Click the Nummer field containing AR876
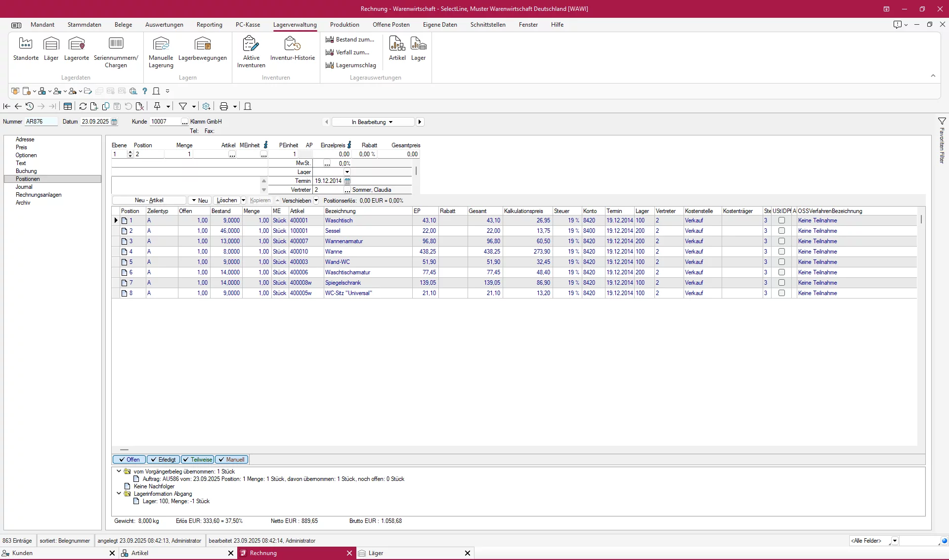Screen dimensions: 949x560 point(41,122)
